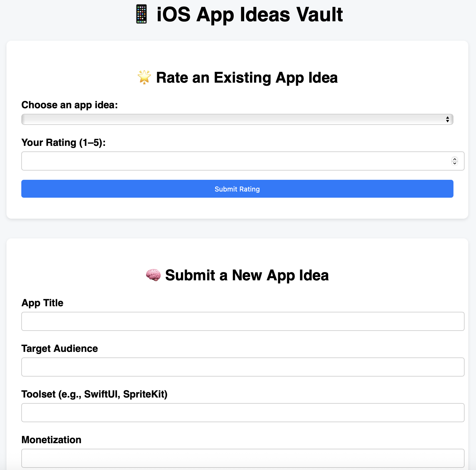Click the "Your Rating (1–5):" label
Image resolution: width=476 pixels, height=470 pixels.
click(63, 142)
